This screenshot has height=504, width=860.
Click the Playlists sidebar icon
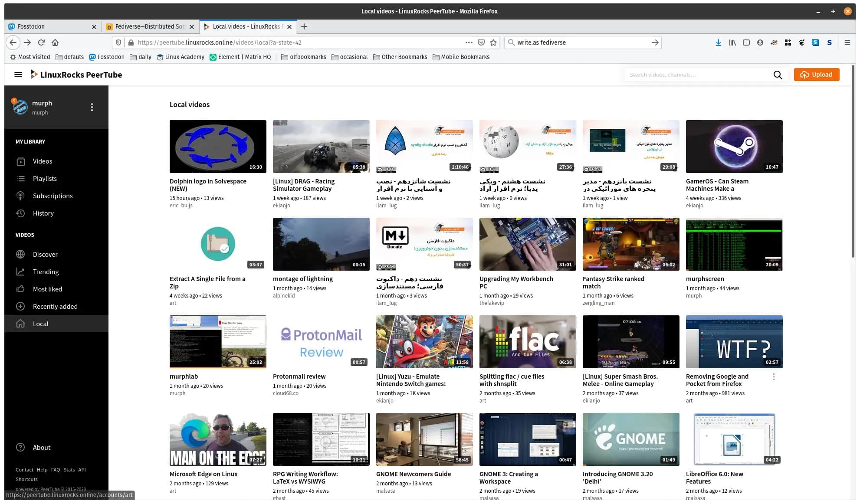(x=20, y=178)
